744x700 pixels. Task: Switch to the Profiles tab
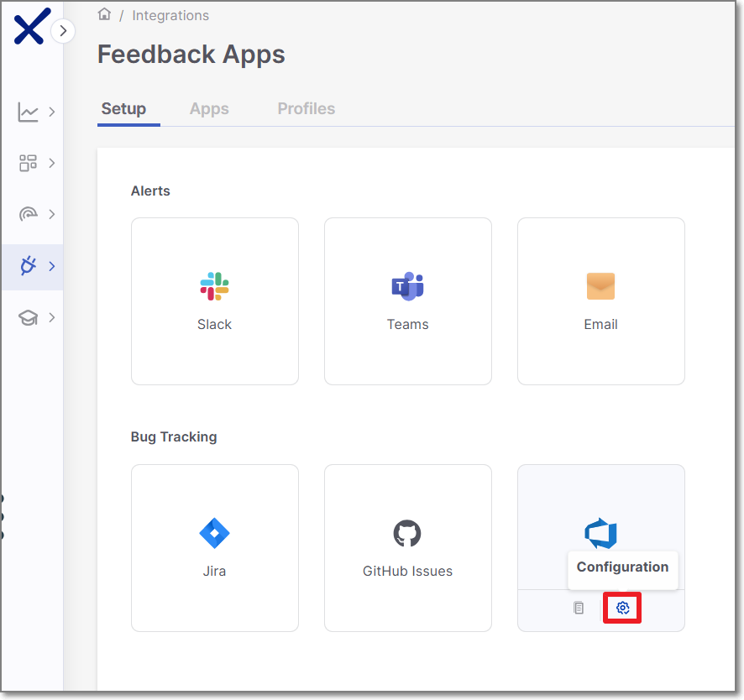tap(306, 109)
